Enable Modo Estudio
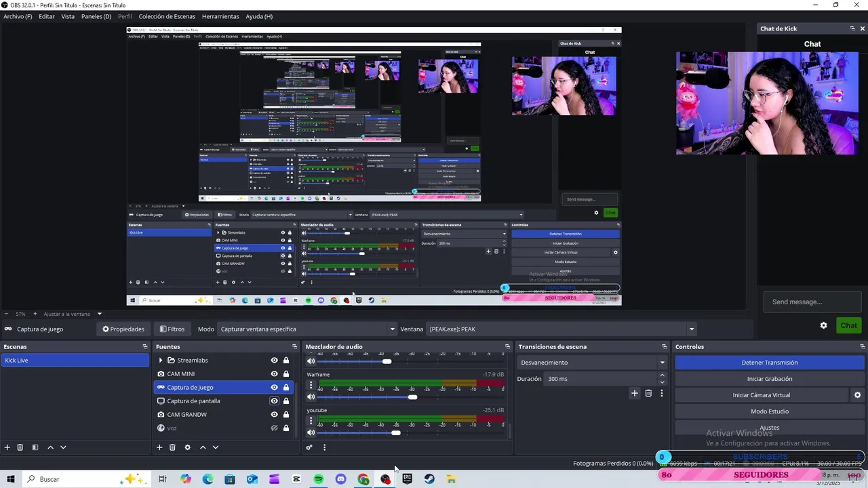 click(x=770, y=411)
